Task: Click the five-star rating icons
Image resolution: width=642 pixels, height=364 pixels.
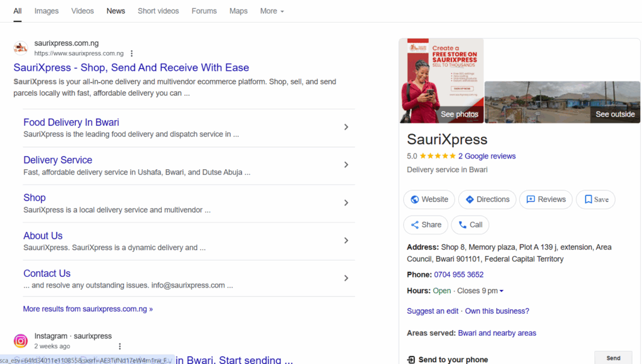Action: pyautogui.click(x=437, y=156)
